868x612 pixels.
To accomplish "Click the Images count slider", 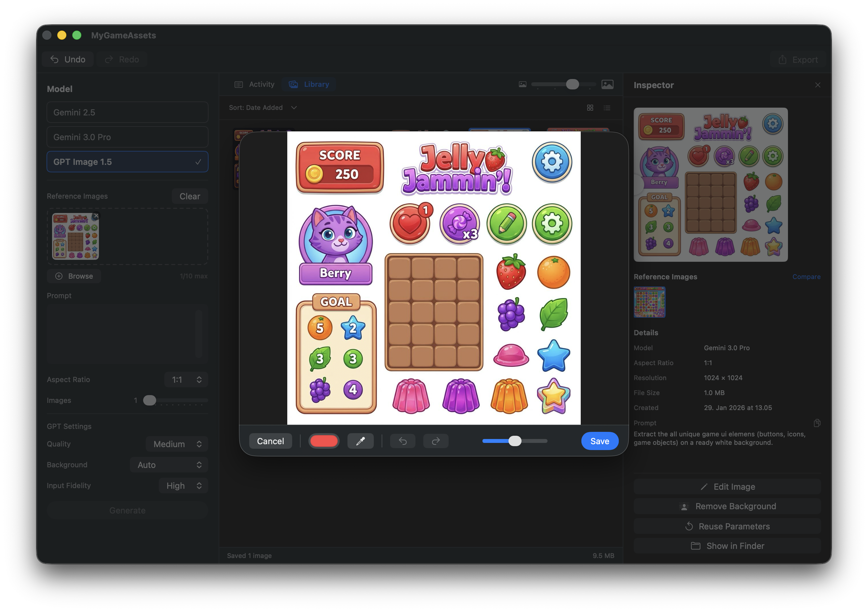I will (x=175, y=400).
